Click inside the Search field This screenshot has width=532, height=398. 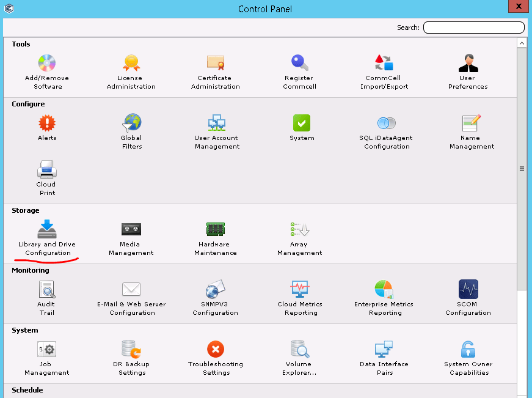click(x=473, y=27)
